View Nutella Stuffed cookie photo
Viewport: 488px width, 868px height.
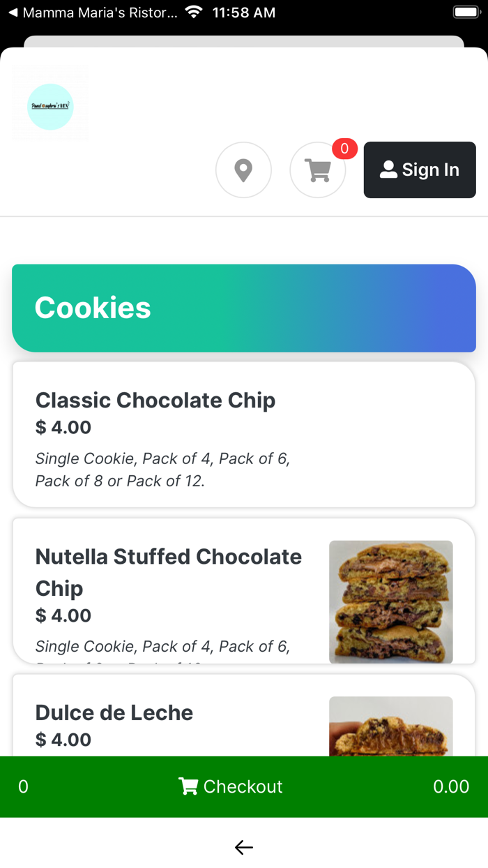click(390, 601)
